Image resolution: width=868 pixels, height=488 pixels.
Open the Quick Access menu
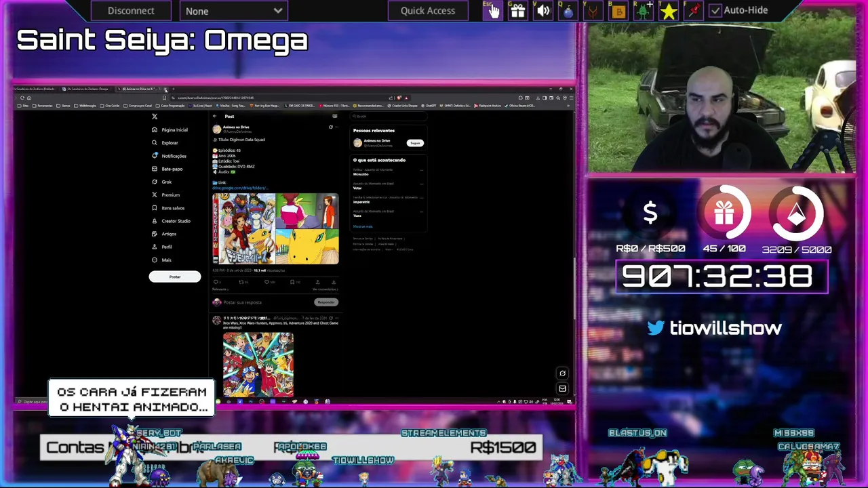point(427,11)
